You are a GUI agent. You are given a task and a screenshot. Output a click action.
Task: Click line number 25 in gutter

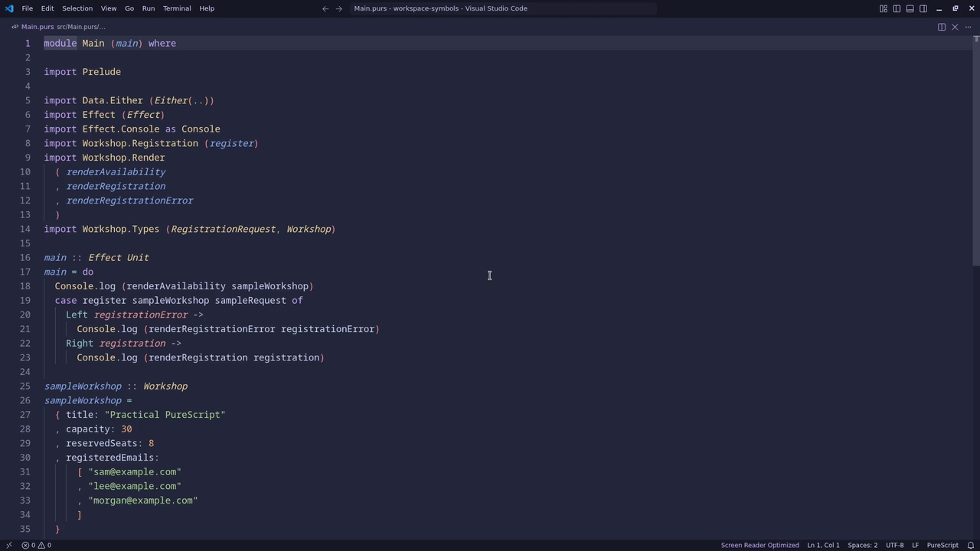(25, 386)
